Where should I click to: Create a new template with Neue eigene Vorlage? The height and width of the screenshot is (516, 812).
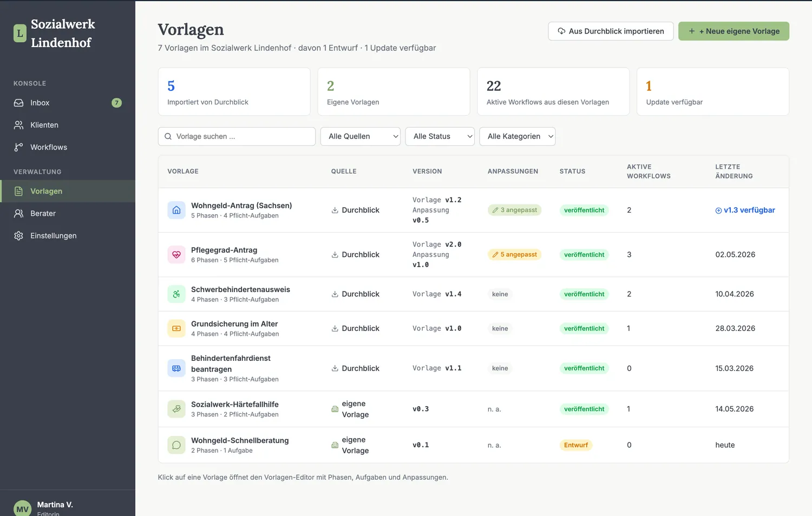click(x=734, y=31)
